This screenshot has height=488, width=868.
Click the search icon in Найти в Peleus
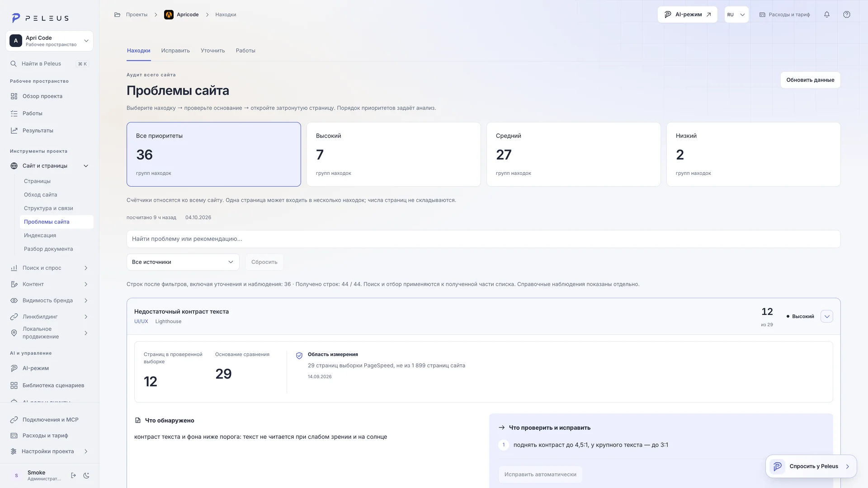coord(14,64)
